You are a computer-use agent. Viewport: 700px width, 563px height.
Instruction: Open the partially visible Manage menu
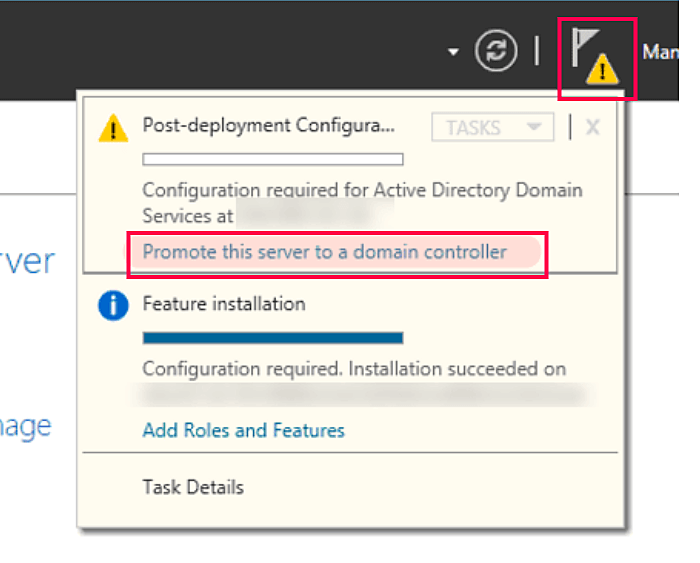(x=659, y=51)
